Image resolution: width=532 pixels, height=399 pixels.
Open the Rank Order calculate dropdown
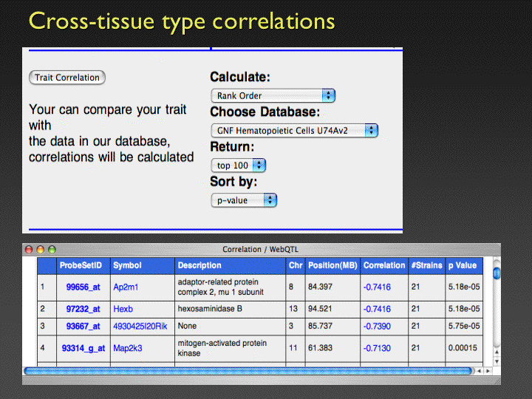273,95
